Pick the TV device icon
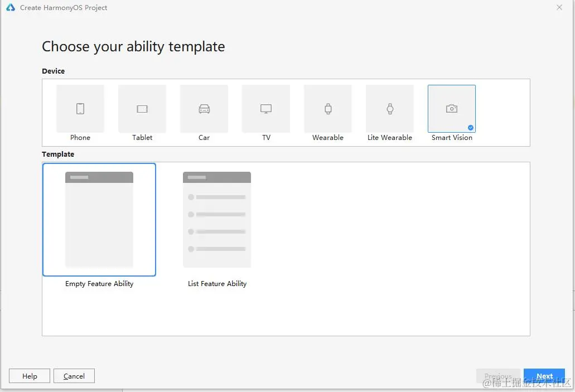The width and height of the screenshot is (575, 392). pos(266,109)
